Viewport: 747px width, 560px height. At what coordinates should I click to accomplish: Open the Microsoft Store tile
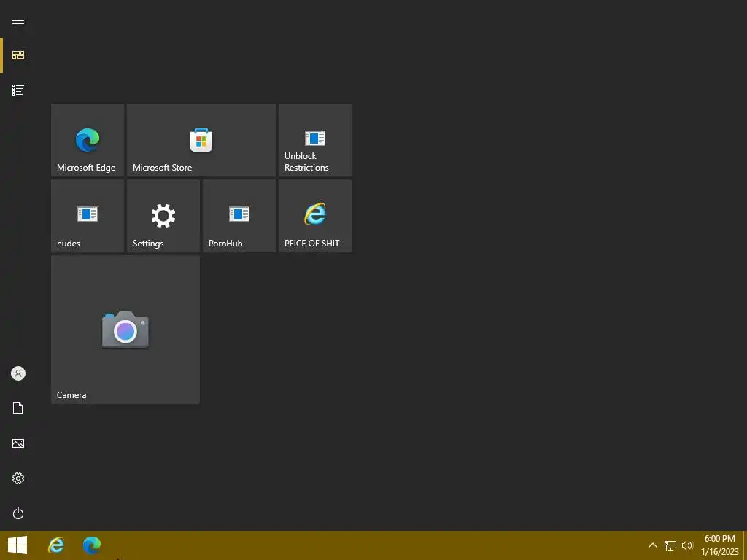point(201,140)
